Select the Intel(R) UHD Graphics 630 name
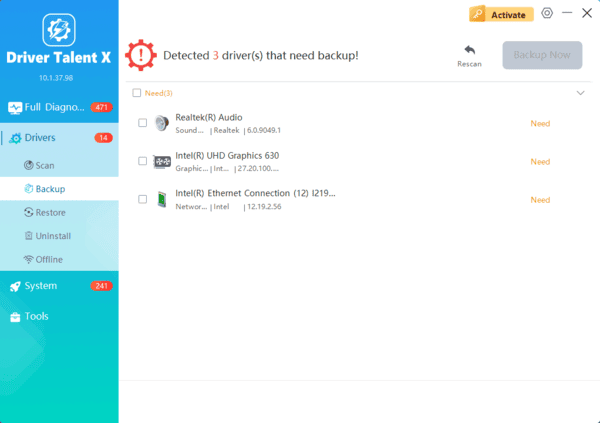 (x=227, y=155)
